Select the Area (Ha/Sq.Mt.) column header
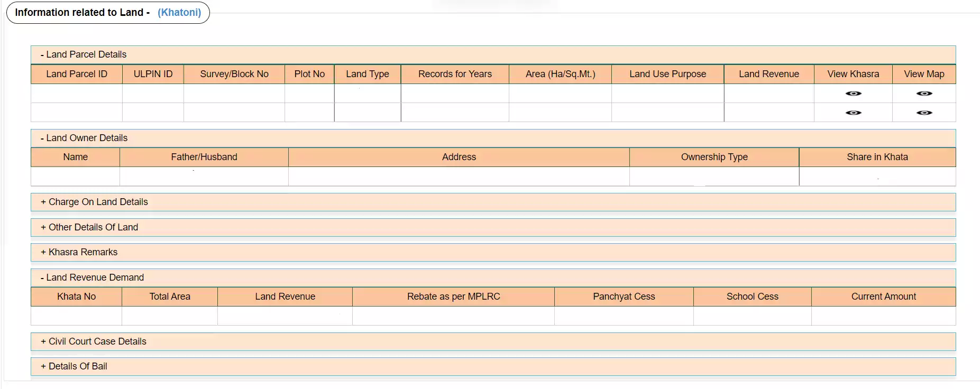The height and width of the screenshot is (389, 980). pyautogui.click(x=560, y=74)
